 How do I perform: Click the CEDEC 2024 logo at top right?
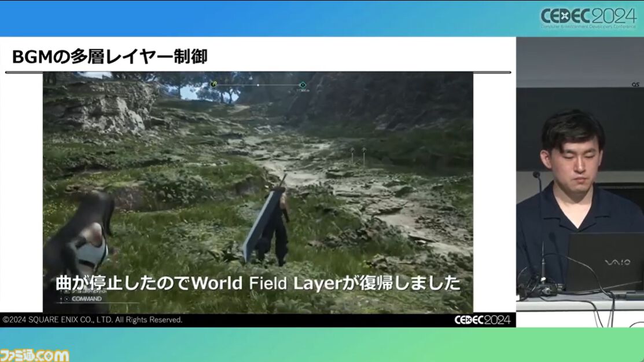tap(588, 18)
